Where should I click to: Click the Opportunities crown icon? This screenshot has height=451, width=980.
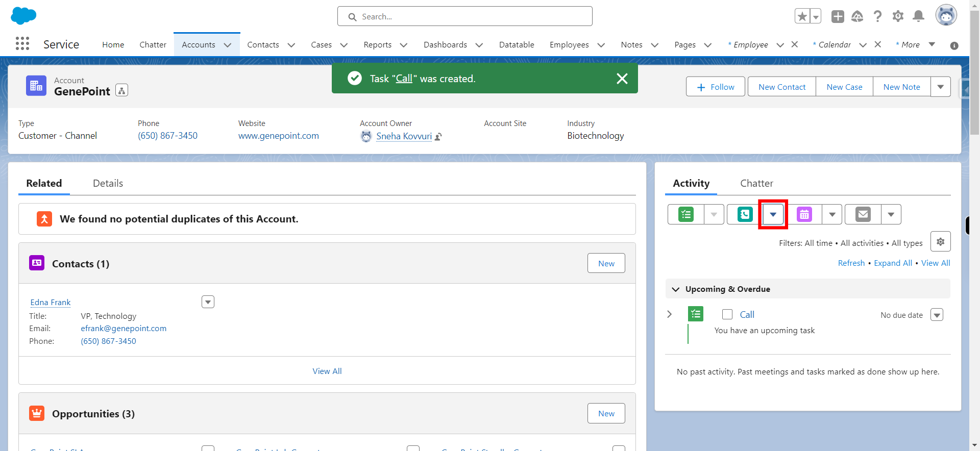pyautogui.click(x=37, y=413)
